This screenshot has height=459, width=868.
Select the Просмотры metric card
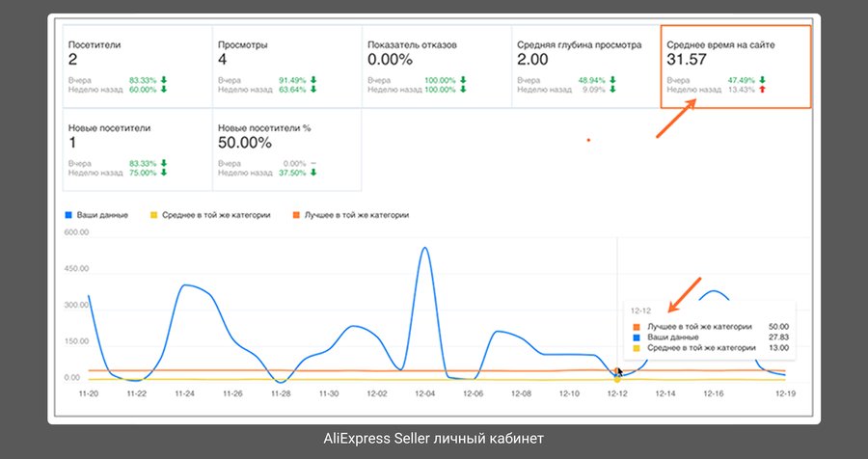[x=287, y=67]
